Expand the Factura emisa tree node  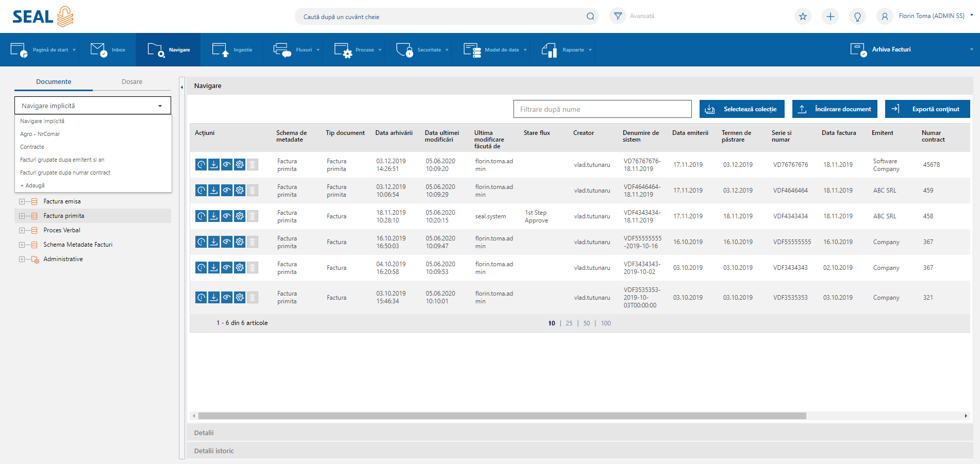tap(22, 201)
